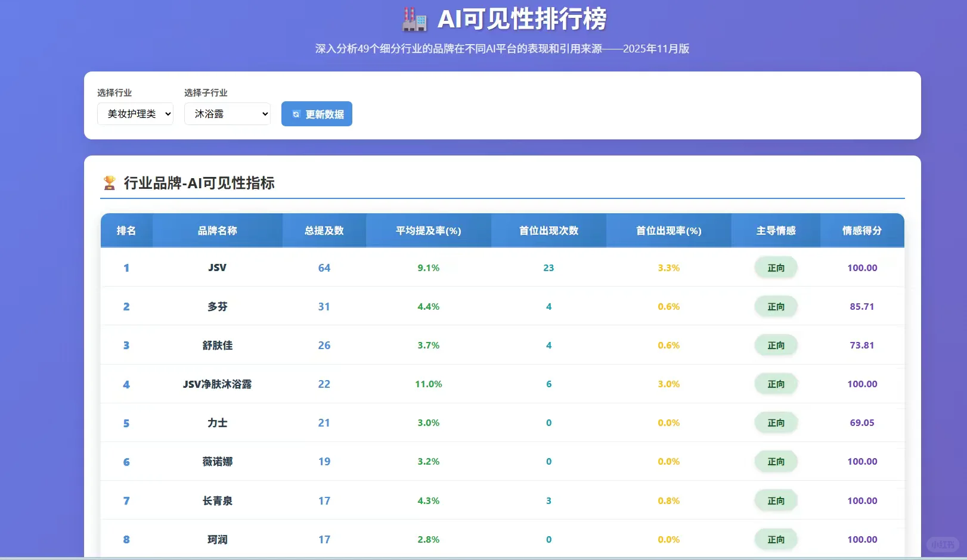
Task: Click the factory emoji in the page title
Action: [x=416, y=18]
